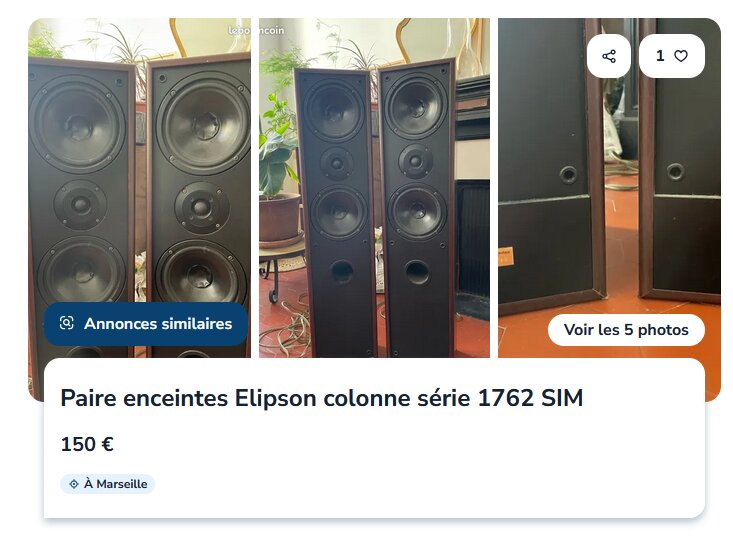733x536 pixels.
Task: Click the top-left woofer in the first photo
Action: 78,125
